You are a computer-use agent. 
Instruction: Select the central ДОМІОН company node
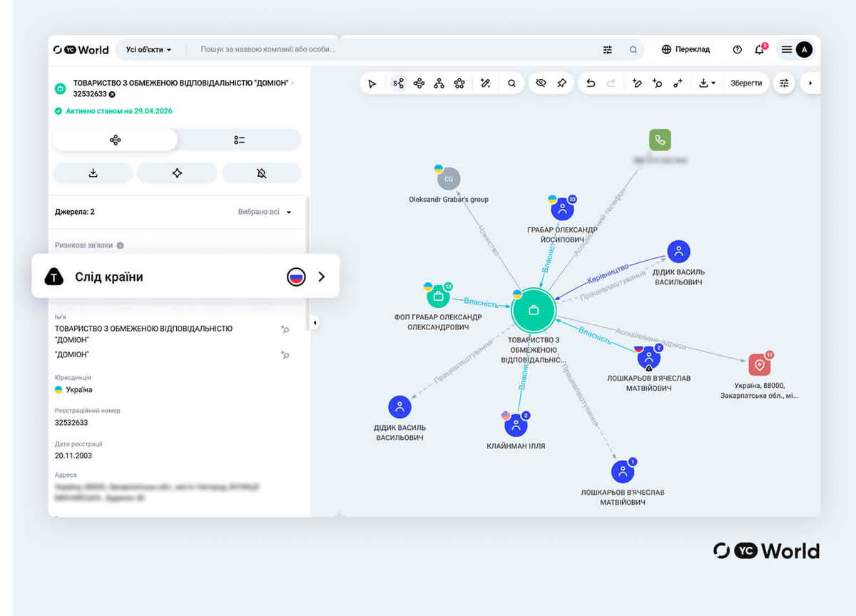[533, 310]
